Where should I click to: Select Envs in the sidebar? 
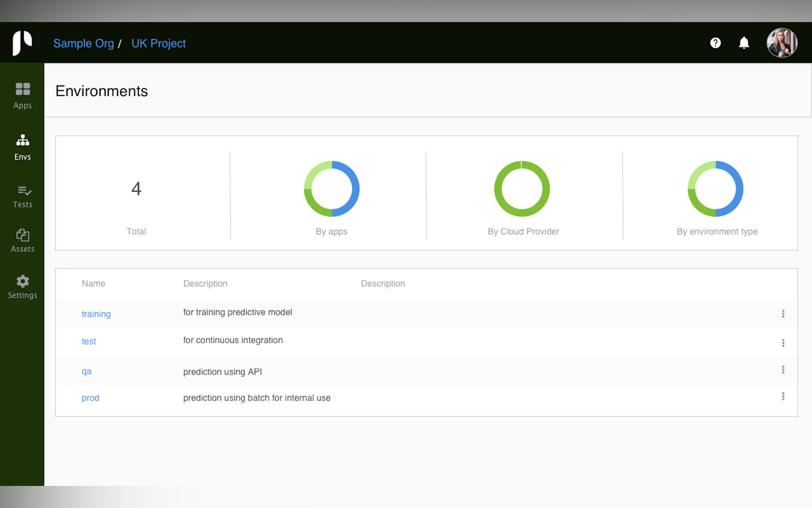tap(22, 147)
